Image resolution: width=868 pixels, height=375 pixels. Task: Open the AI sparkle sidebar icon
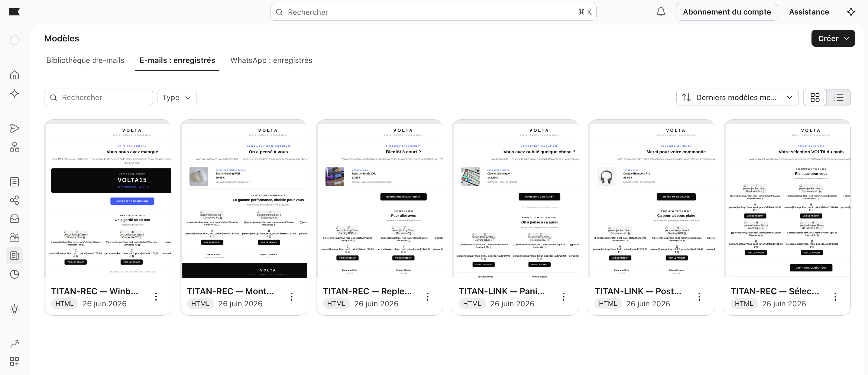point(15,93)
